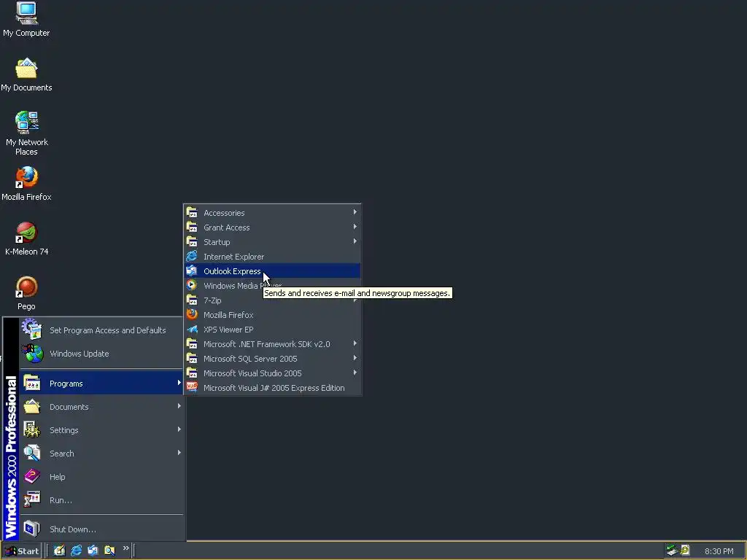
Task: Expand the quick launch overflow chevron
Action: [125, 548]
